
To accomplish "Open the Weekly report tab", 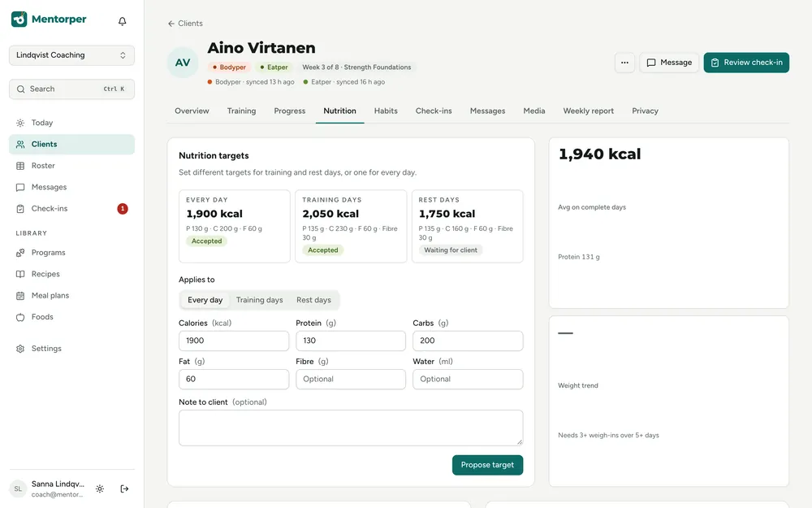I will (x=588, y=111).
